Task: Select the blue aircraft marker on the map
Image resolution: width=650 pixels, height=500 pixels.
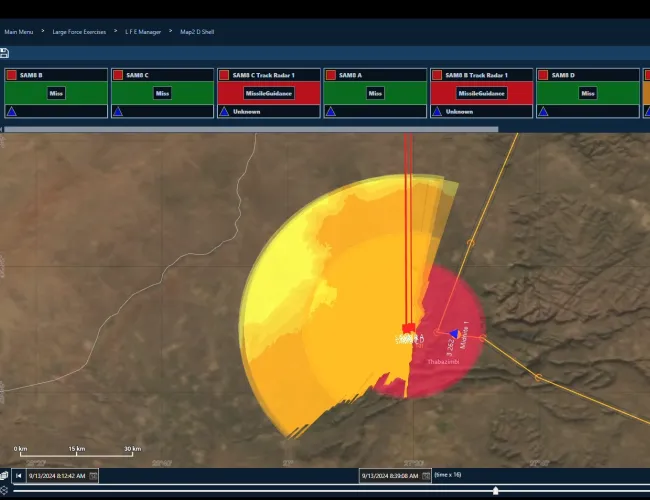Action: (454, 334)
